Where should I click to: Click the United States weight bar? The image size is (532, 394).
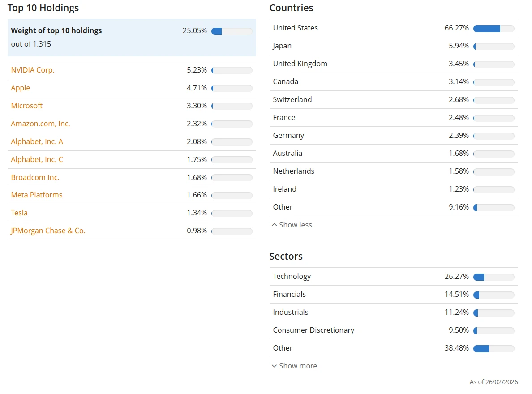pos(493,29)
